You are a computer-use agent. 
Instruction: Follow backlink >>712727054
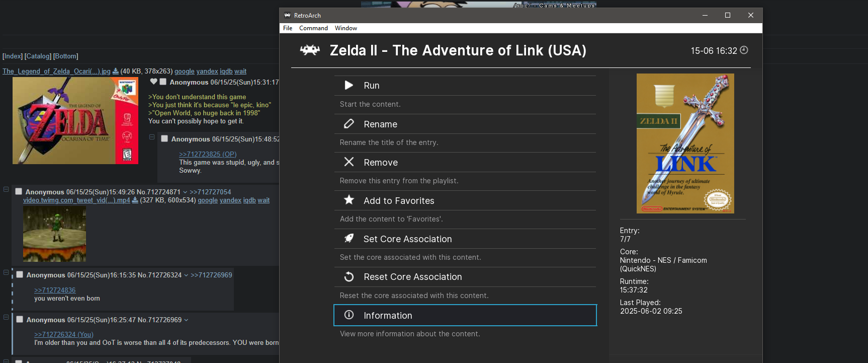pyautogui.click(x=210, y=192)
